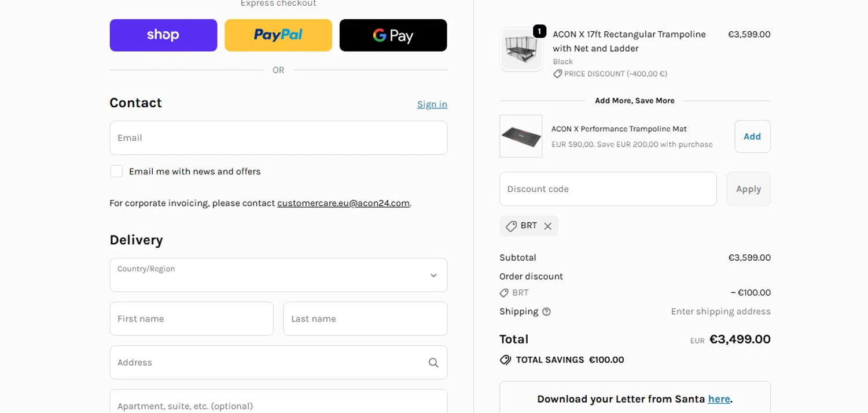Open the Performance Trampoline Mat image
The height and width of the screenshot is (413, 868).
(x=521, y=136)
